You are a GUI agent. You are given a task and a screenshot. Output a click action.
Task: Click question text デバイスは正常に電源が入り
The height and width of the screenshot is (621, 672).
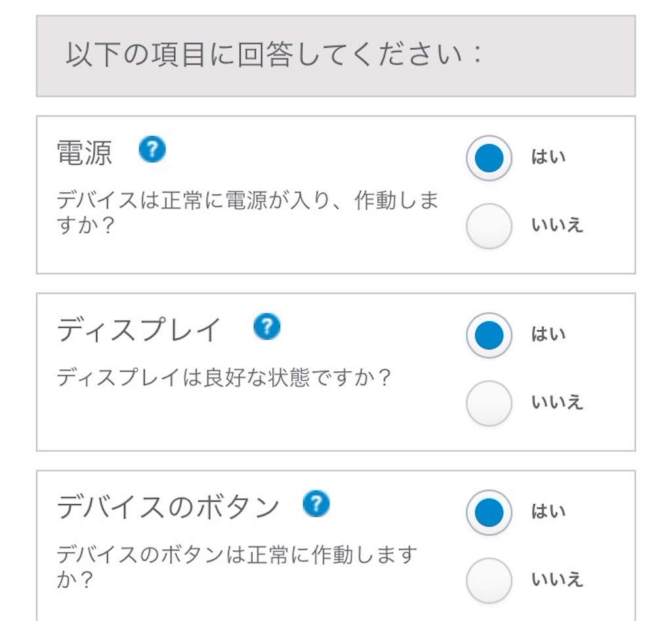click(x=247, y=212)
